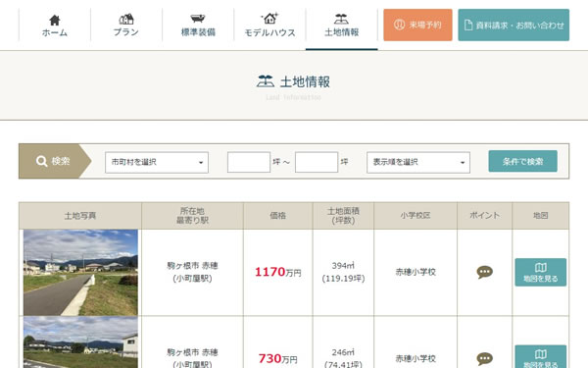
Task: Click 地図を見る for the 730万円 listing
Action: (x=540, y=356)
